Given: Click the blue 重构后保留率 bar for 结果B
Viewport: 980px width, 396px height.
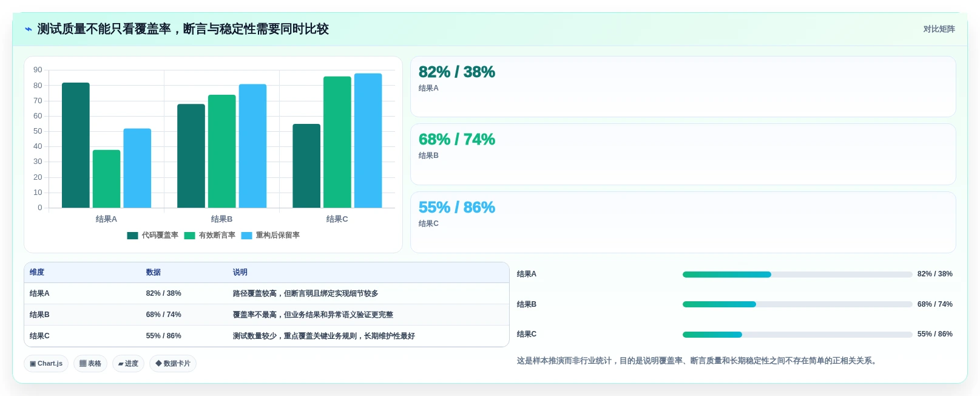Looking at the screenshot, I should (252, 146).
